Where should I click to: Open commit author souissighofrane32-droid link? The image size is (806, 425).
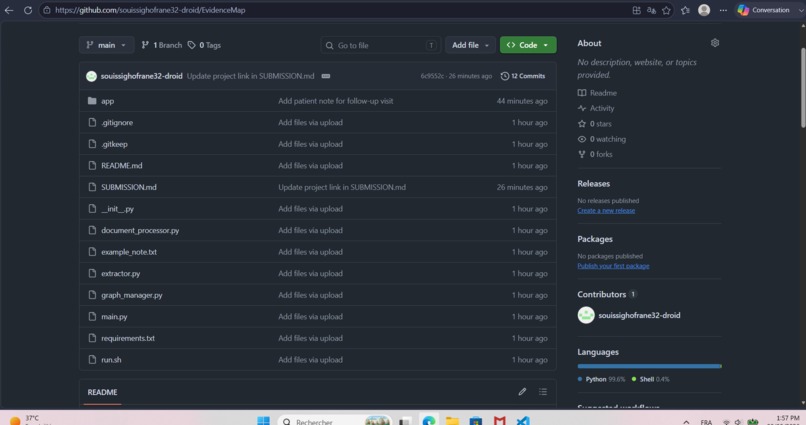coord(141,76)
